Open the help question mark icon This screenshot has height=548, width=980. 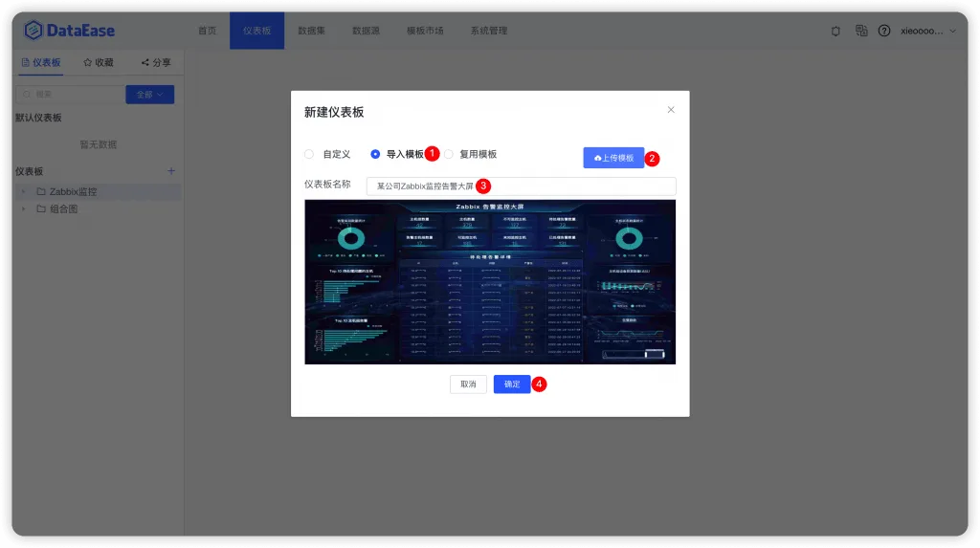883,31
